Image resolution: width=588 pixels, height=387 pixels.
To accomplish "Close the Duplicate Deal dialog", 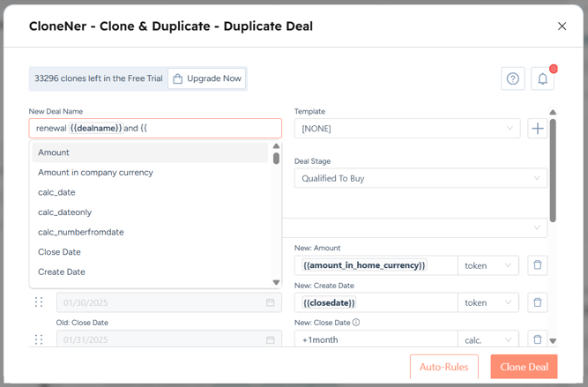I will (x=562, y=26).
